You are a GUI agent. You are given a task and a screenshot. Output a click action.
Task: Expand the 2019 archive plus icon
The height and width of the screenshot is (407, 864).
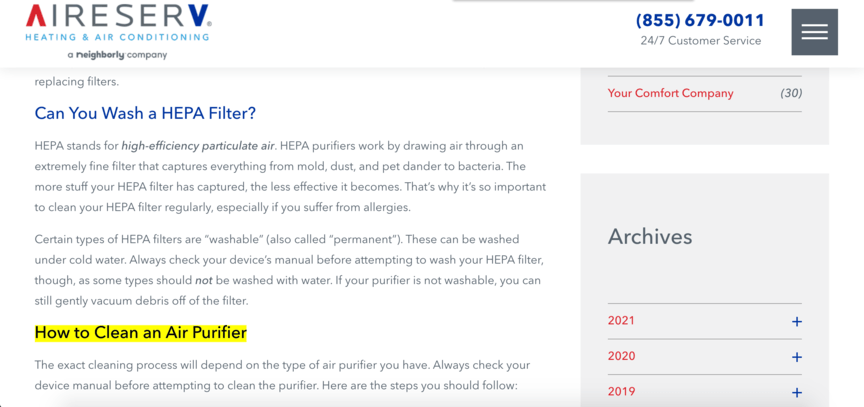tap(796, 392)
